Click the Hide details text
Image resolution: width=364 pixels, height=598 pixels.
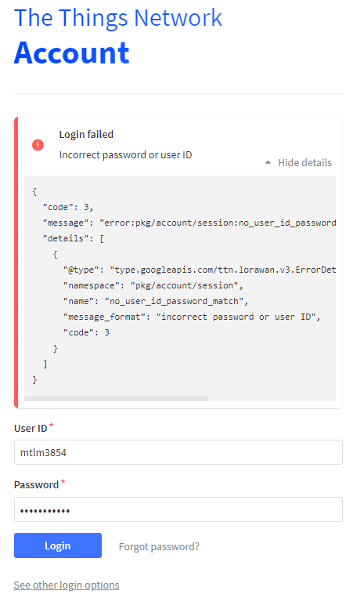coord(305,162)
